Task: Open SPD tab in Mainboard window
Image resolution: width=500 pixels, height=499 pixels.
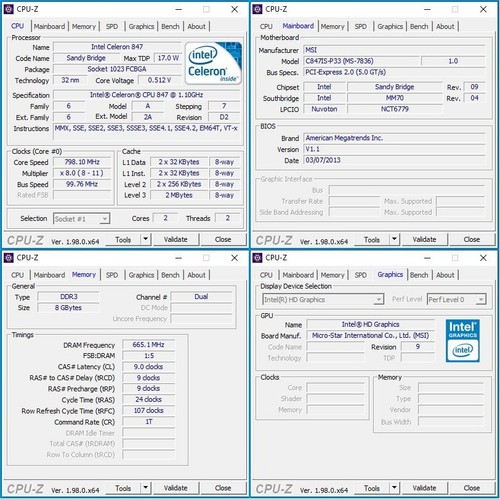Action: pos(361,26)
